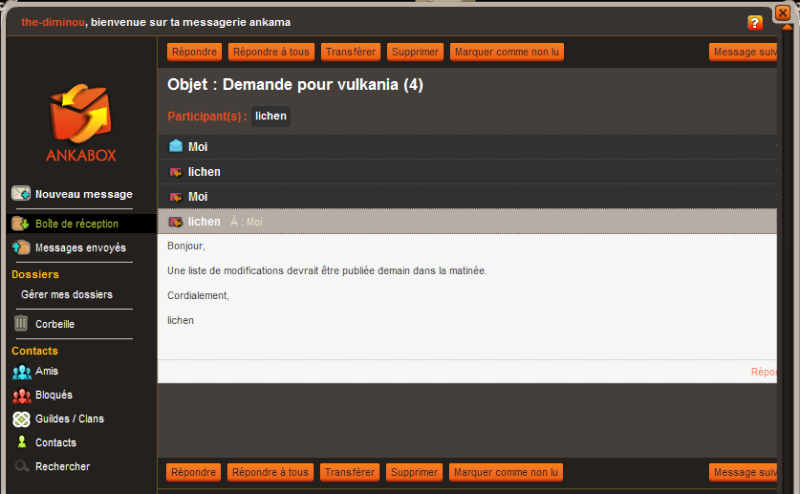800x494 pixels.
Task: Click the mail icon in the highlighted lichen row
Action: coord(176,222)
